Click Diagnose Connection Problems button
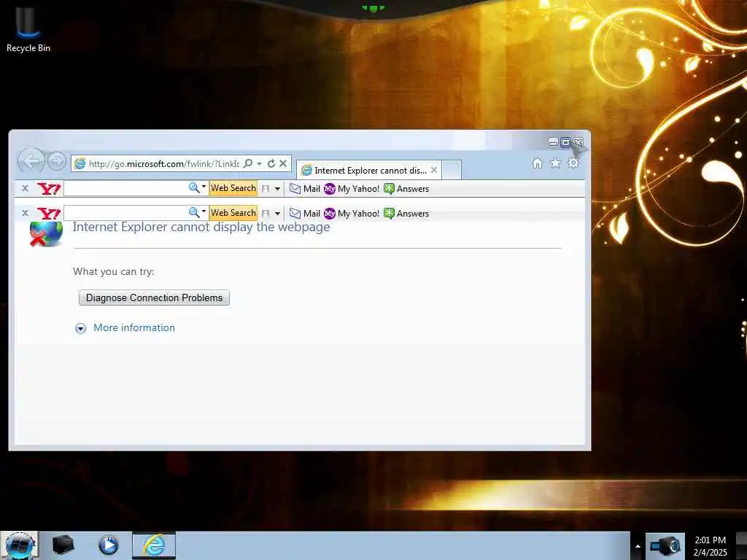This screenshot has height=560, width=747. tap(154, 297)
